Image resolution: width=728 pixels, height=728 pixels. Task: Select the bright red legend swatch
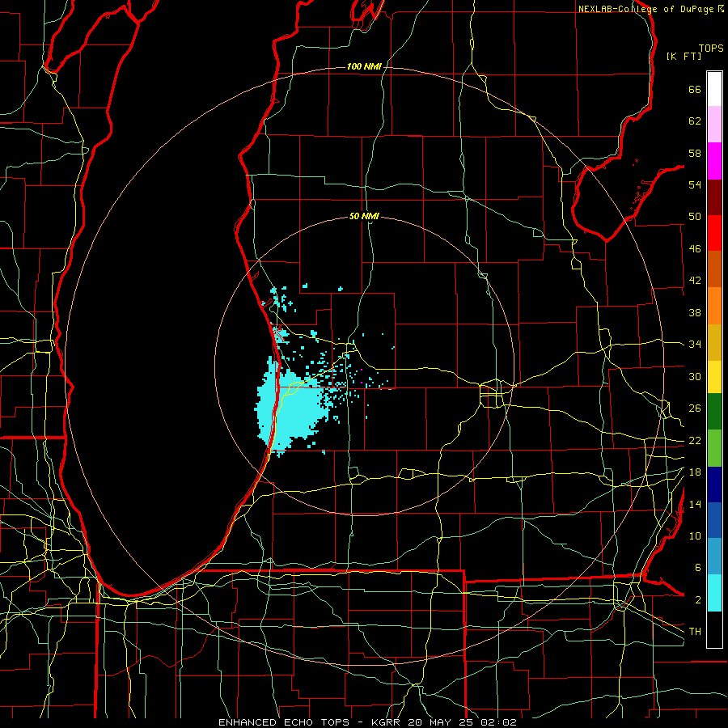coord(714,233)
